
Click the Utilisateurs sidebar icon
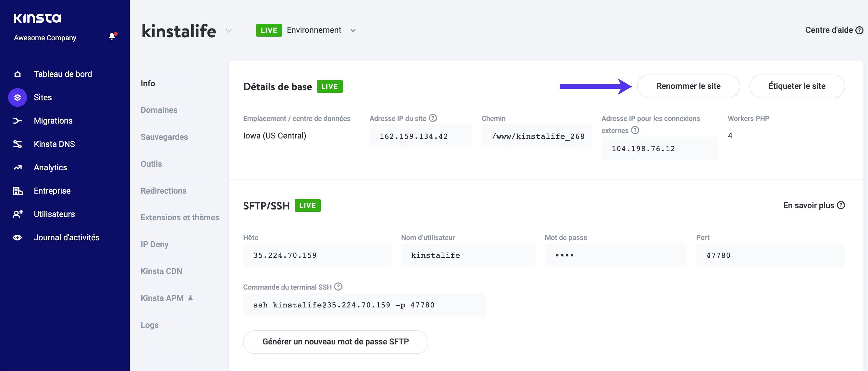point(17,214)
